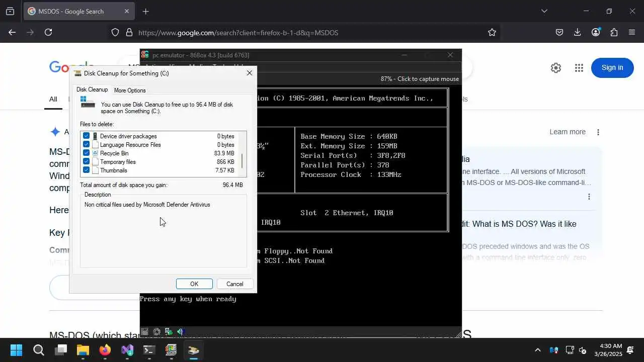
Task: Toggle the Recycle Bin checkbox
Action: (86, 153)
